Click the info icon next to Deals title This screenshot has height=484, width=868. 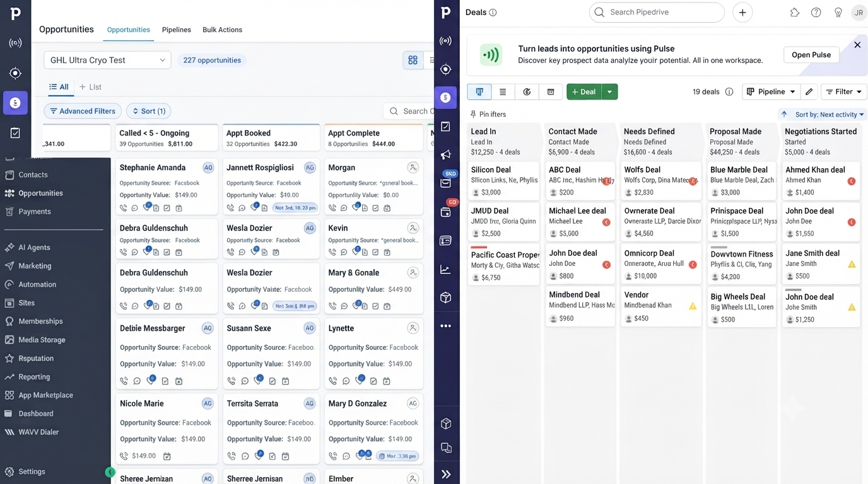(493, 13)
